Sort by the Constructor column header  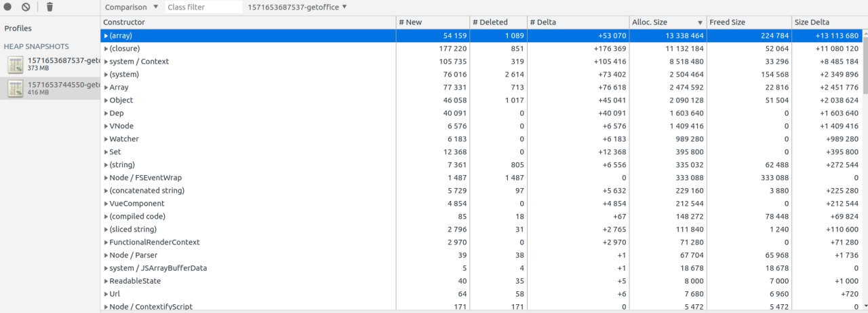pyautogui.click(x=248, y=22)
